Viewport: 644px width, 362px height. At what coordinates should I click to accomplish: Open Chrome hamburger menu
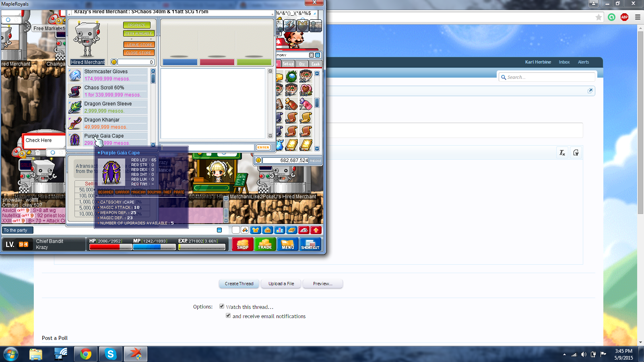pos(638,17)
